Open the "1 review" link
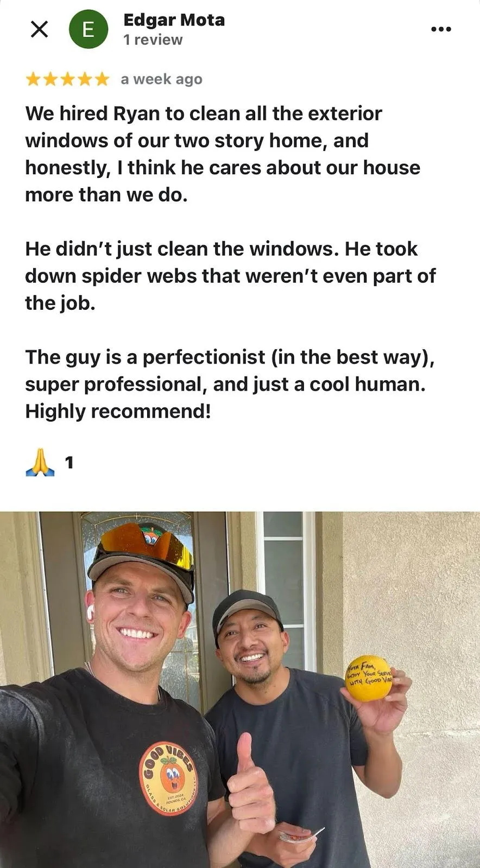Viewport: 480px width, 868px height. 153,40
